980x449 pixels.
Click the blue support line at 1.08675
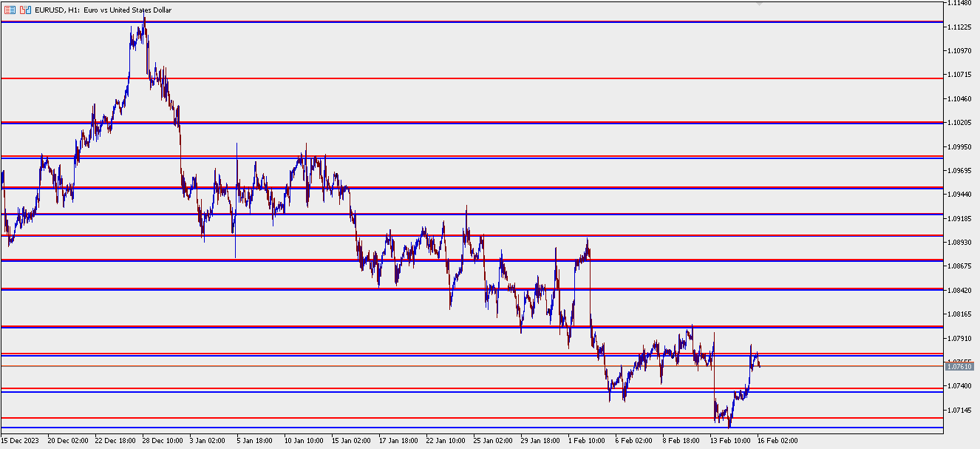click(x=443, y=260)
